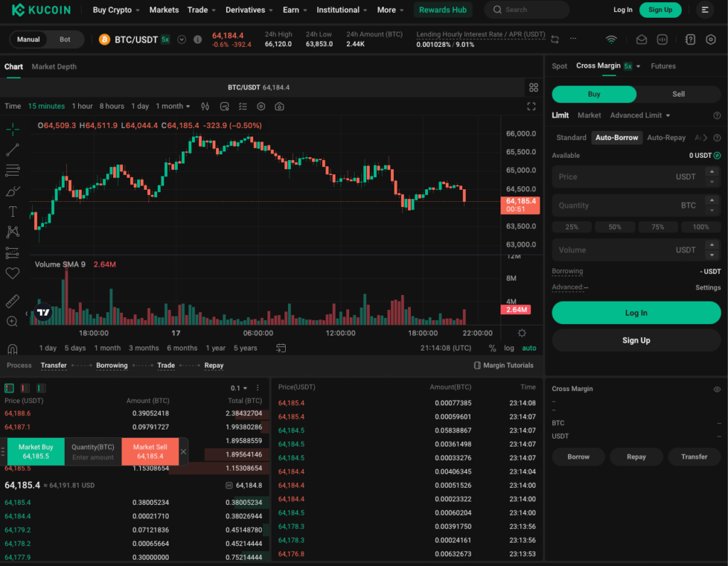Open the Futures trading tab
Image resolution: width=728 pixels, height=566 pixels.
pyautogui.click(x=663, y=65)
